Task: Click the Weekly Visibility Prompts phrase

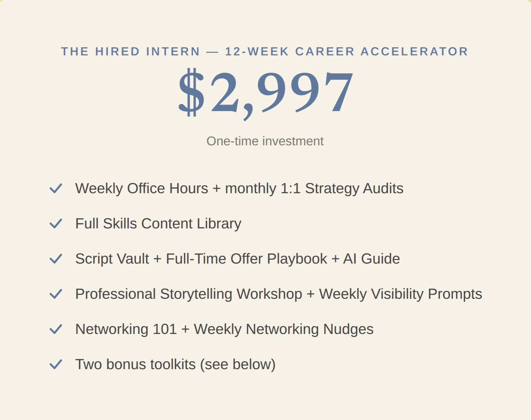Action: coord(401,294)
